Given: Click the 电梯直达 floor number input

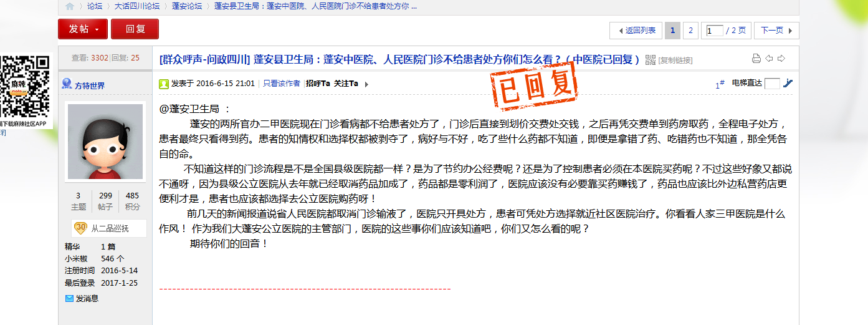Looking at the screenshot, I should [771, 84].
